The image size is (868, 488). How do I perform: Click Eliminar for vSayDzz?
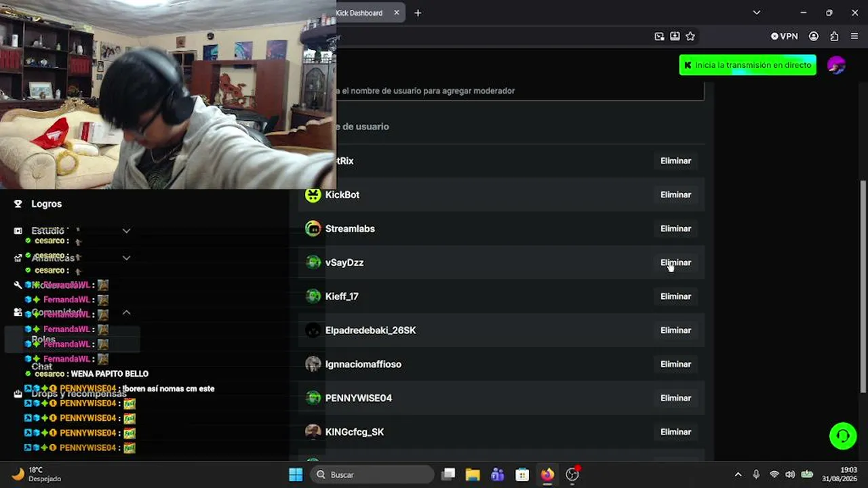click(x=676, y=262)
